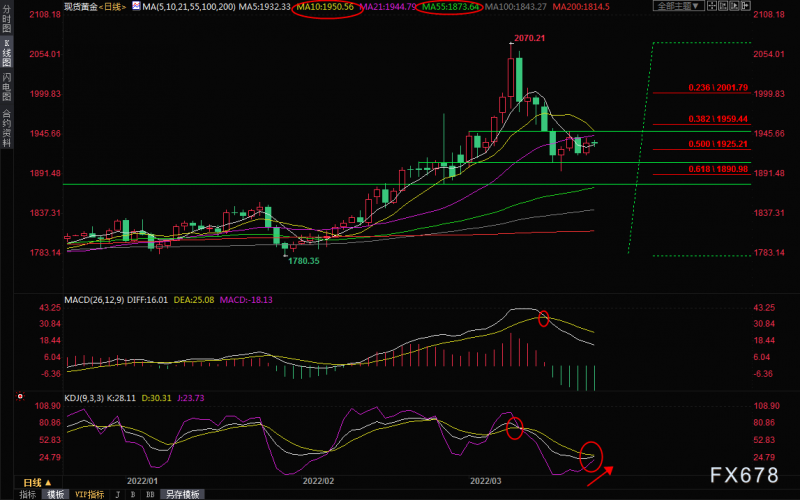
Task: Open the 闪电图 side tab
Action: click(7, 87)
